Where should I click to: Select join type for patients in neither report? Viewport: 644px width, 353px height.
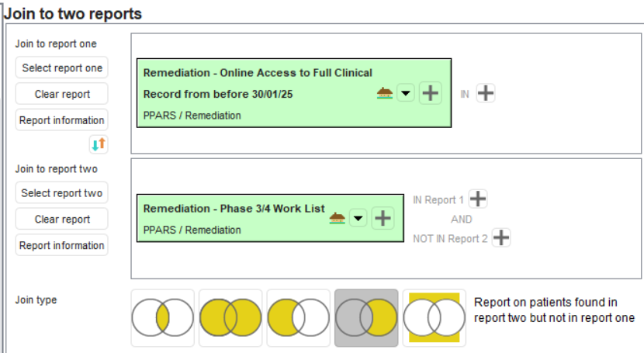pos(434,317)
